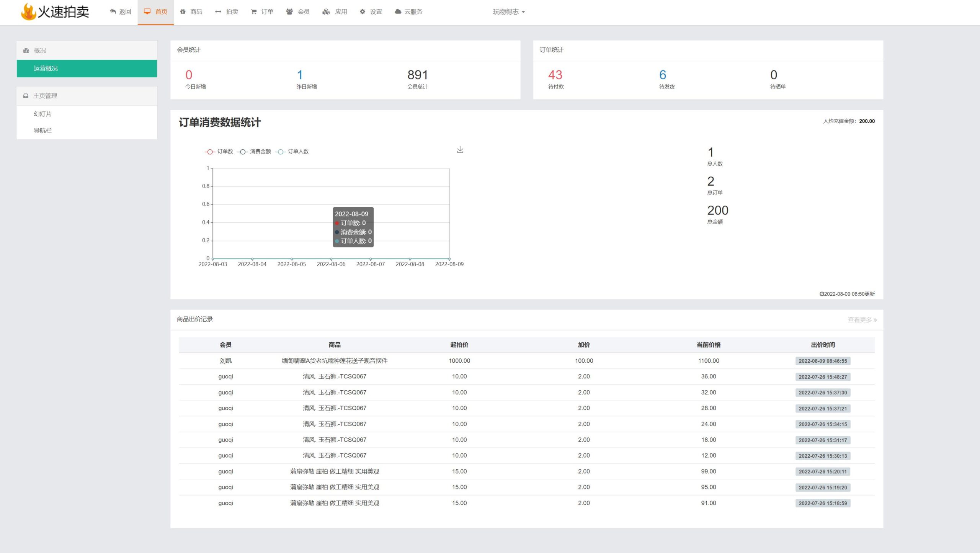Click the 订单 cart icon
Viewport: 980px width, 553px height.
[253, 11]
